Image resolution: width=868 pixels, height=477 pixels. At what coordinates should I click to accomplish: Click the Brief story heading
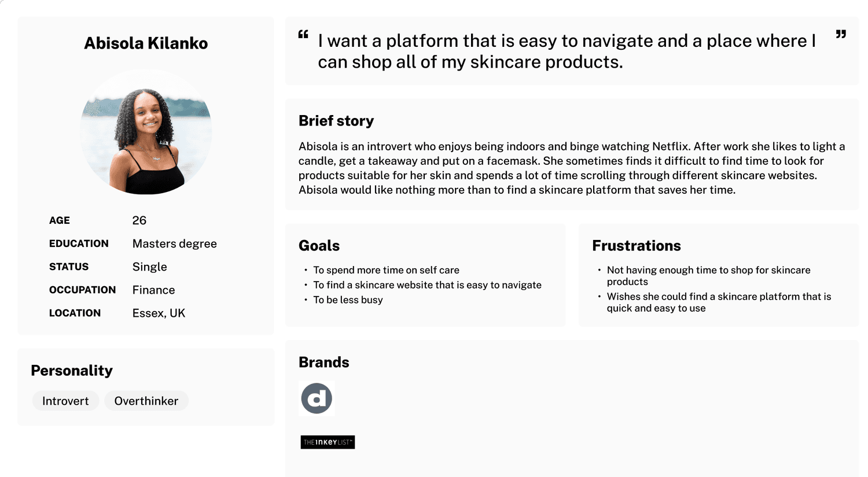point(336,121)
